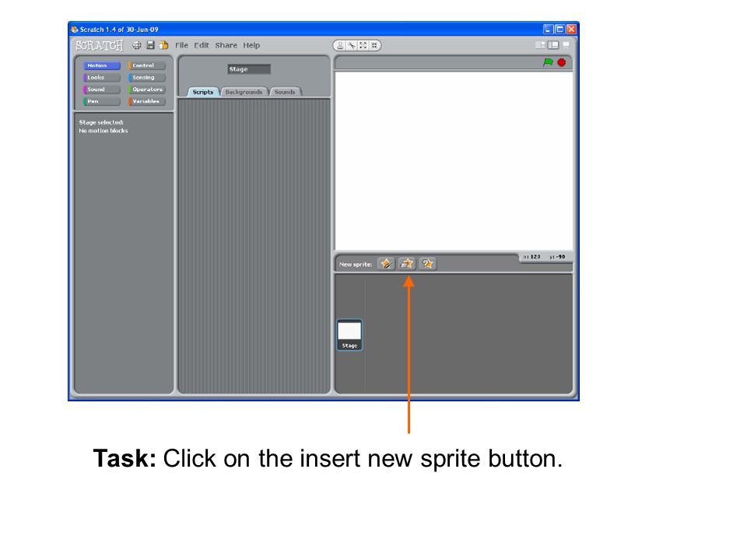Click the language globe icon
The image size is (747, 560).
pos(137,45)
